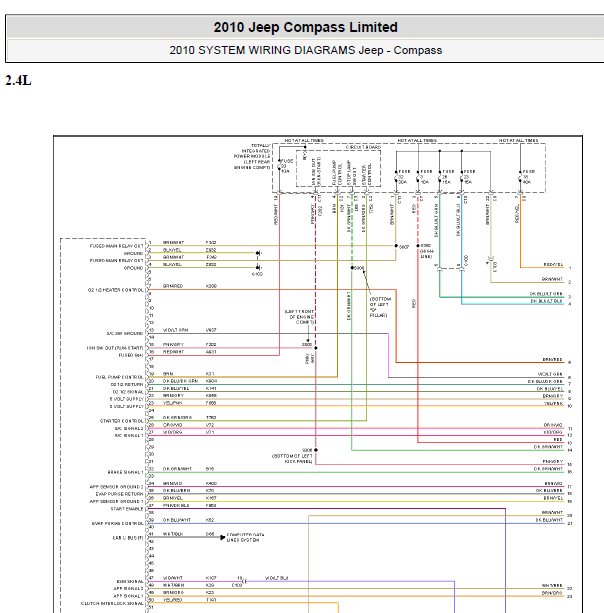Screen dimensions: 604x613
Task: Click the title '2010 Jeep Compass Limited'
Action: point(305,27)
